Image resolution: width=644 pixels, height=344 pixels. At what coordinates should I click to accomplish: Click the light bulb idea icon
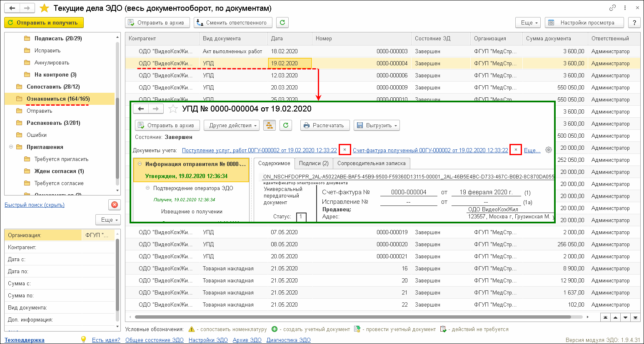pos(83,339)
